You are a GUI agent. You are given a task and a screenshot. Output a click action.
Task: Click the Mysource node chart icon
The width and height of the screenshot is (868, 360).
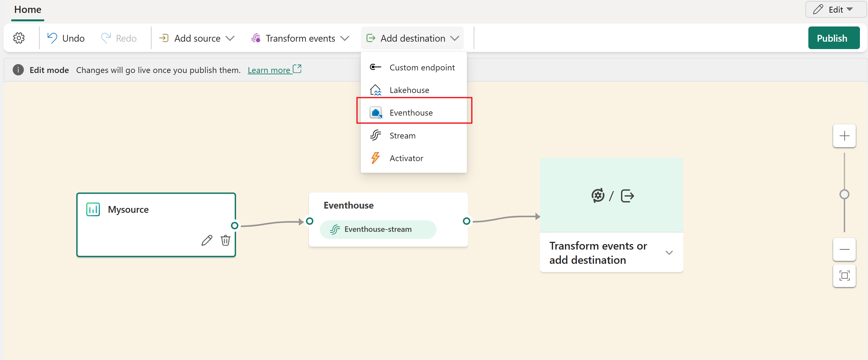pyautogui.click(x=93, y=210)
